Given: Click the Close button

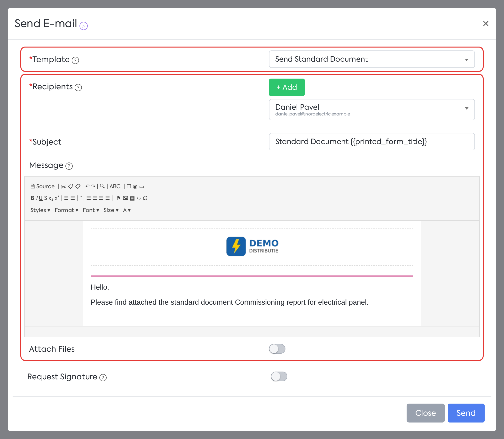Looking at the screenshot, I should point(425,413).
